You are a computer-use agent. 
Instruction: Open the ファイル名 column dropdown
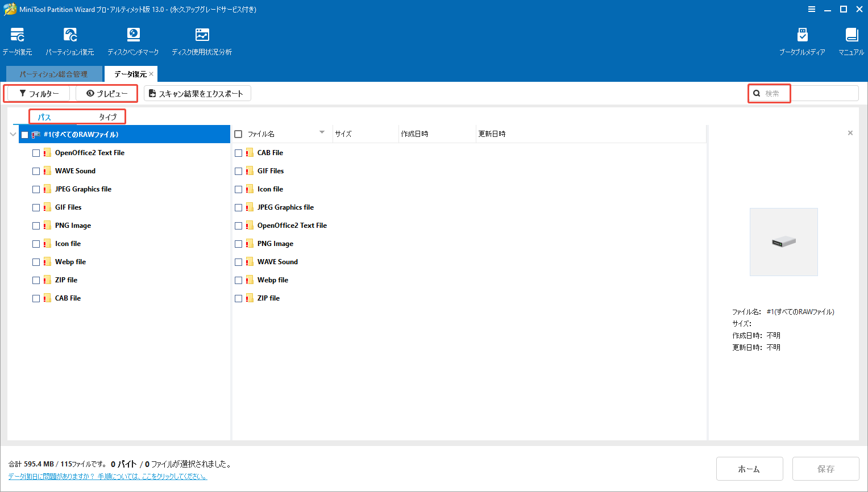322,133
